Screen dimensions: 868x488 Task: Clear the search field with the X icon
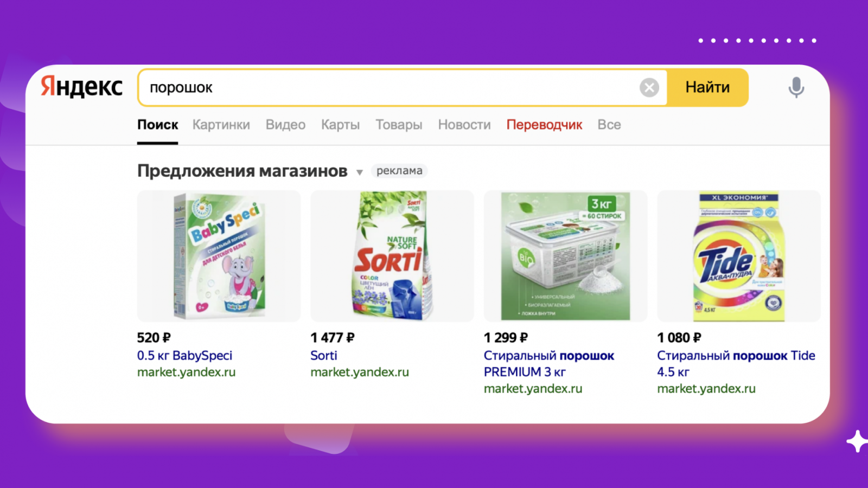[x=649, y=87]
